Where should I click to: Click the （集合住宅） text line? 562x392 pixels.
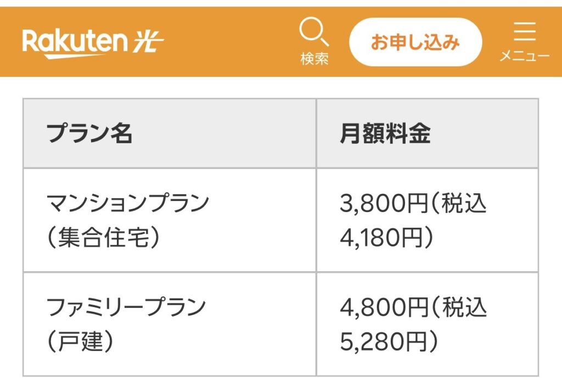click(x=103, y=237)
